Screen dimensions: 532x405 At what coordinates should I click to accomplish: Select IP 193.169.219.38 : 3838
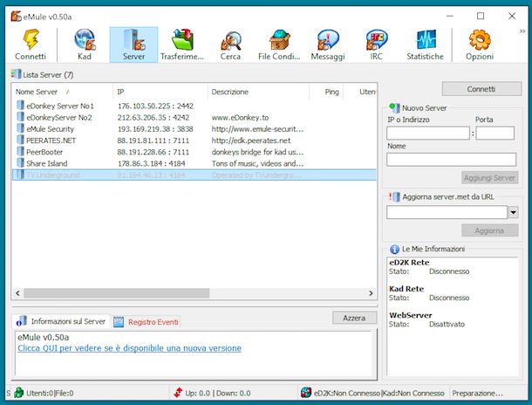[155, 129]
